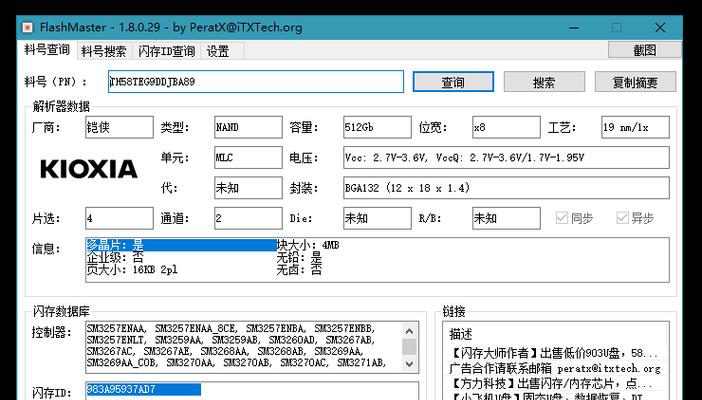
Task: Click the controller list scrollbar thumb
Action: [x=409, y=347]
